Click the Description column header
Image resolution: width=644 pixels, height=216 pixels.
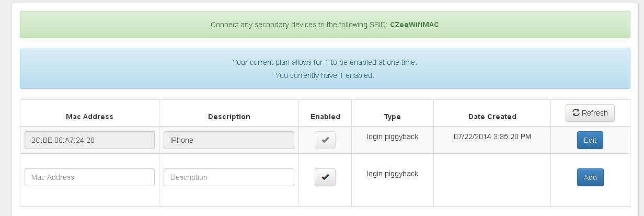pos(229,117)
